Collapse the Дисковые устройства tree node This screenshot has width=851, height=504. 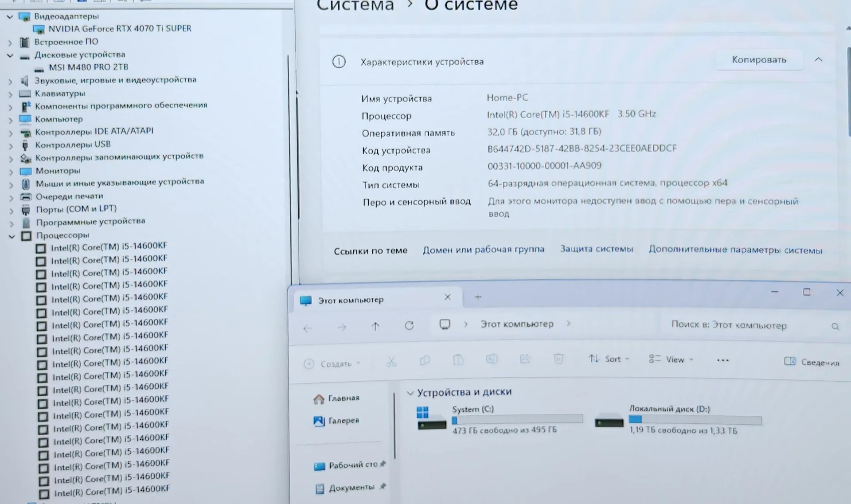tap(10, 55)
